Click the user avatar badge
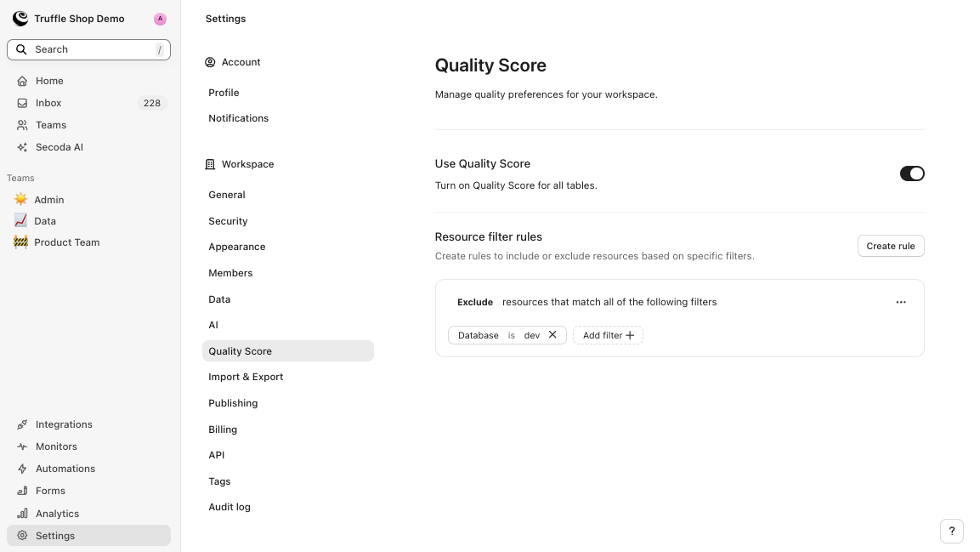This screenshot has height=552, width=980. pos(160,19)
